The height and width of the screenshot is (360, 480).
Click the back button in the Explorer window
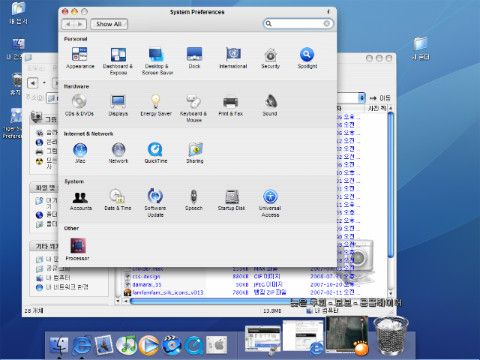33,83
